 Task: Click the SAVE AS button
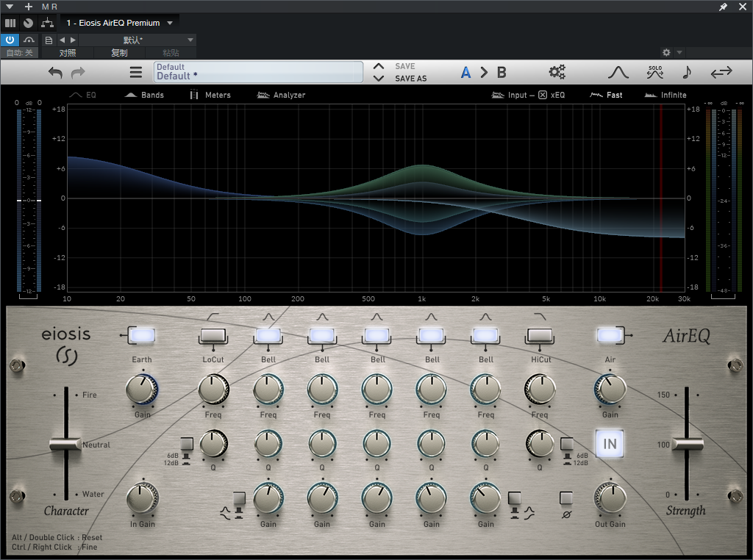410,78
